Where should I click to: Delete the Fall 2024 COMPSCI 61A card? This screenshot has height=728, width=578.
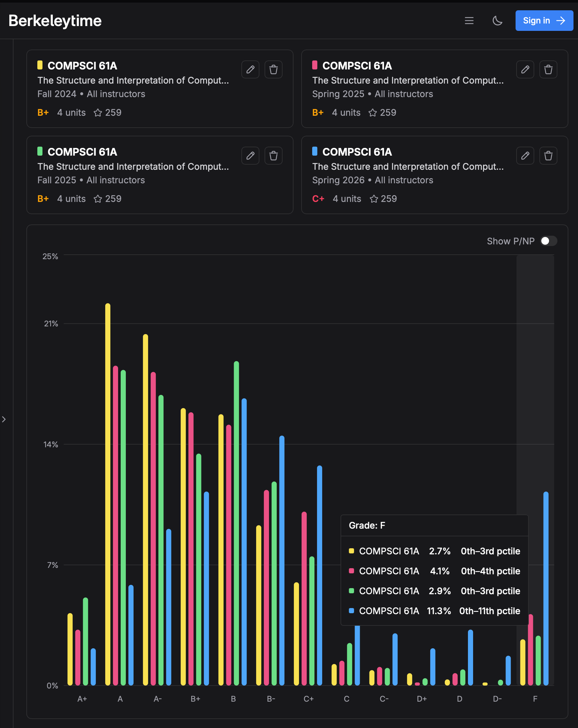[x=274, y=69]
